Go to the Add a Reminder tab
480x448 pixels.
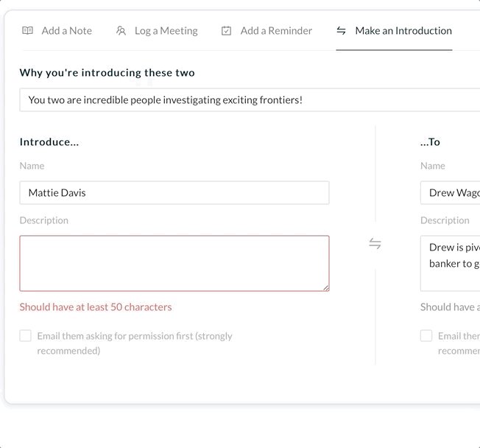click(267, 31)
